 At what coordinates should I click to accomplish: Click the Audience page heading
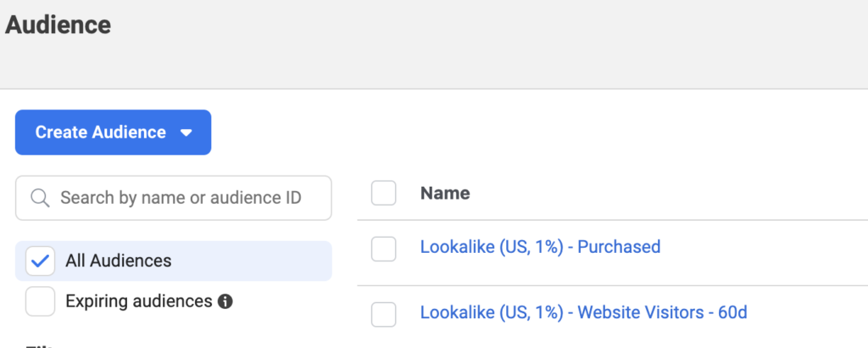58,25
